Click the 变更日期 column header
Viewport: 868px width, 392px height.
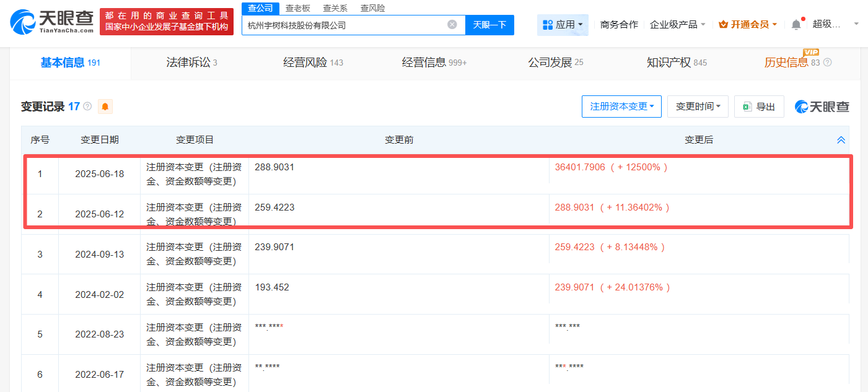100,140
